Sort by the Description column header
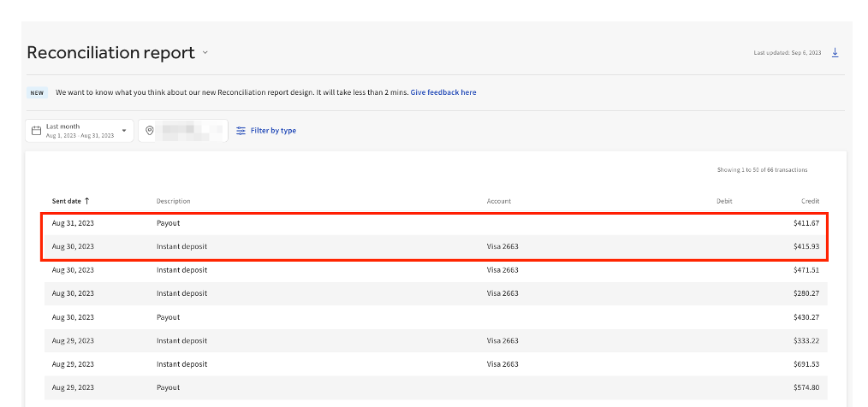Viewport: 868px width, 407px height. tap(173, 201)
